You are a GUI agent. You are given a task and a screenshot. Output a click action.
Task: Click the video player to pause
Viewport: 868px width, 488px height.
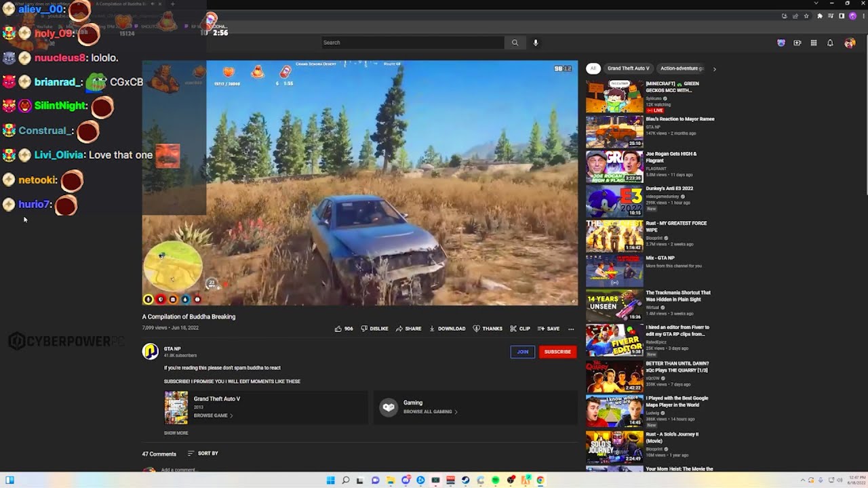tap(359, 183)
